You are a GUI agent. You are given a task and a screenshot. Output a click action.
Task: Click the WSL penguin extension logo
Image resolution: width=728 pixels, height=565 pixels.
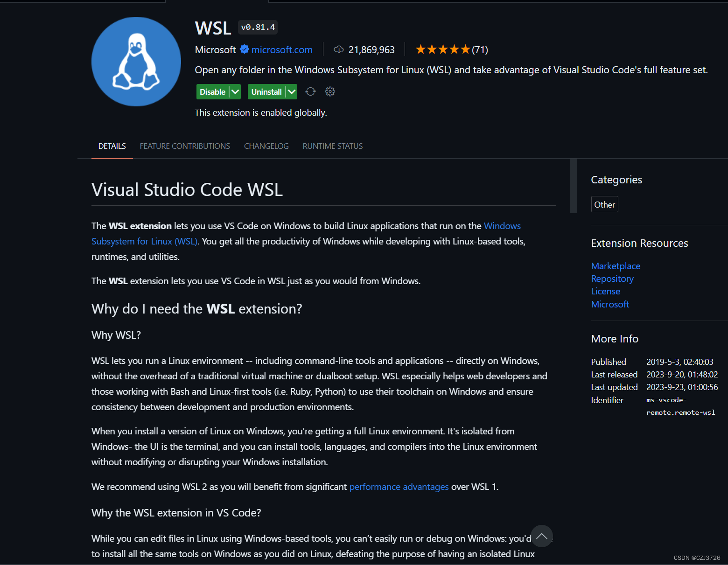tap(136, 61)
